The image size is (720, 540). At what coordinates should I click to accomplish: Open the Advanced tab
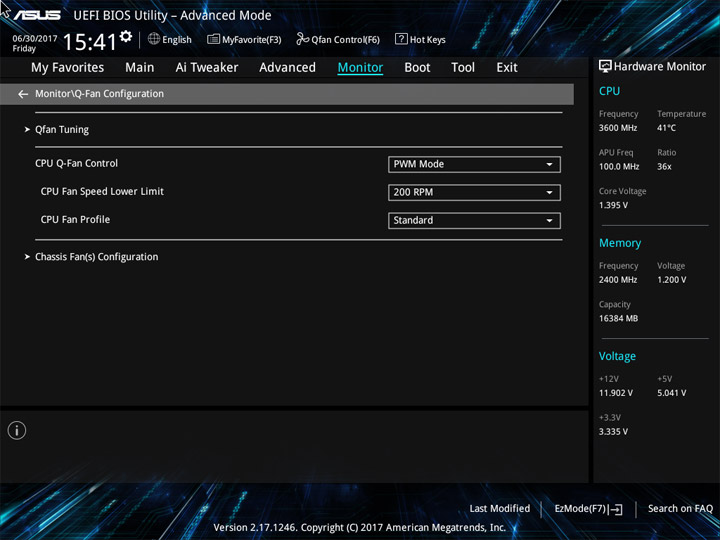[287, 68]
